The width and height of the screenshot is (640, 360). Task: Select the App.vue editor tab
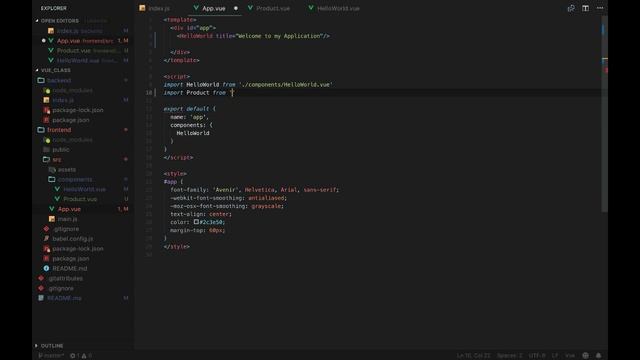click(213, 8)
